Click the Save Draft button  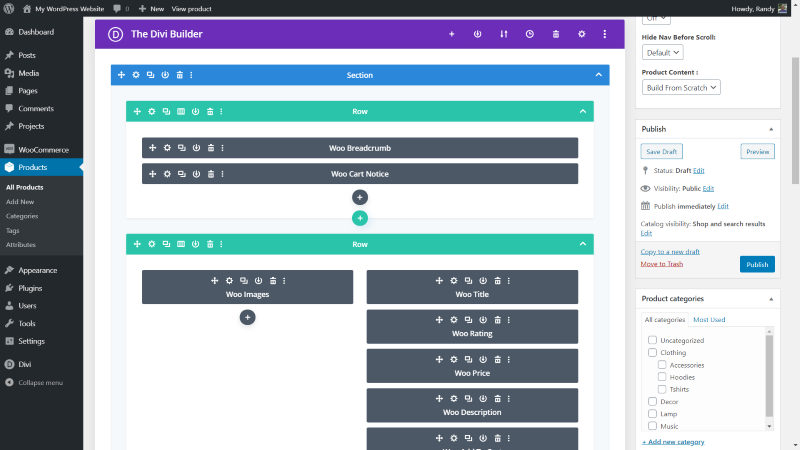pos(661,152)
